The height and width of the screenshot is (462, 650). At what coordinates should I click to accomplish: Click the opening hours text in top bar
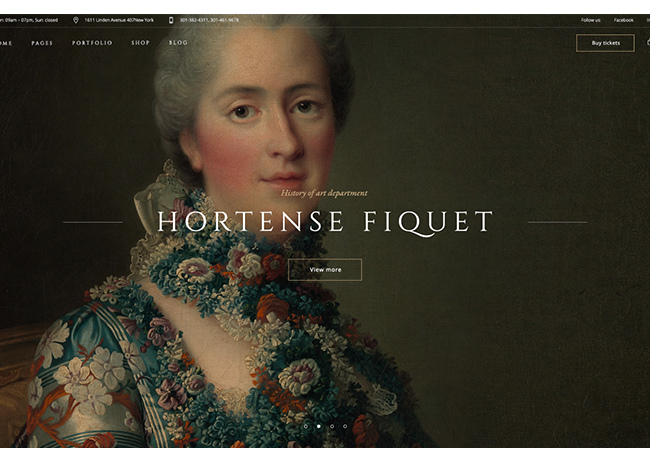point(28,20)
